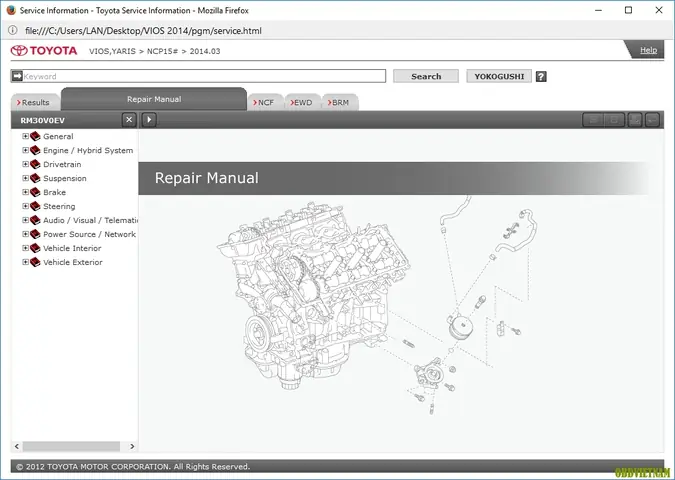Expand the Vehicle Interior node
The height and width of the screenshot is (480, 675).
click(25, 248)
